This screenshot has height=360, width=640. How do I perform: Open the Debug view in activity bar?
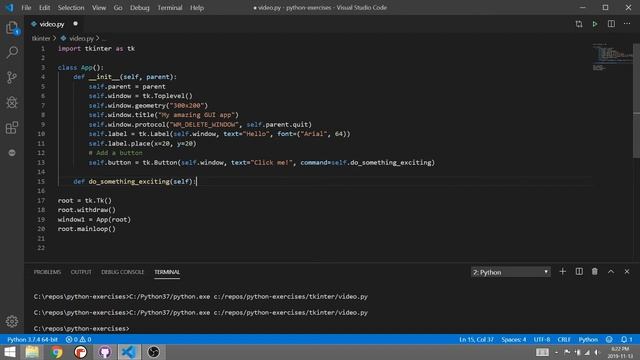[x=12, y=102]
